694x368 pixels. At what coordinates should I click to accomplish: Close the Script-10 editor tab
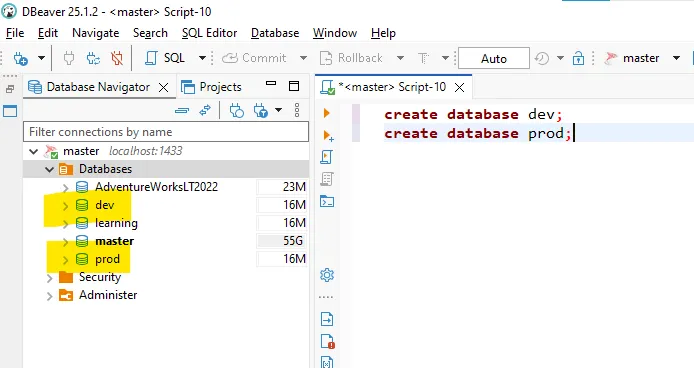click(x=459, y=88)
